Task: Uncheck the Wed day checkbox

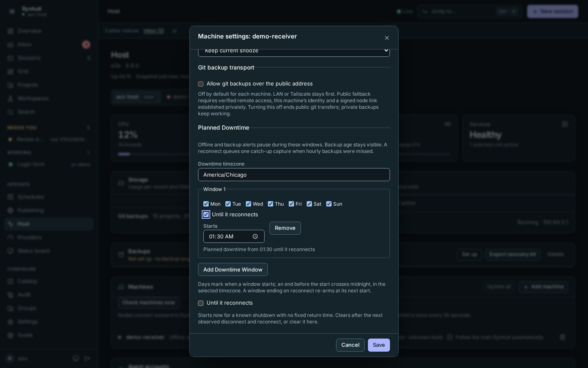Action: [x=248, y=204]
